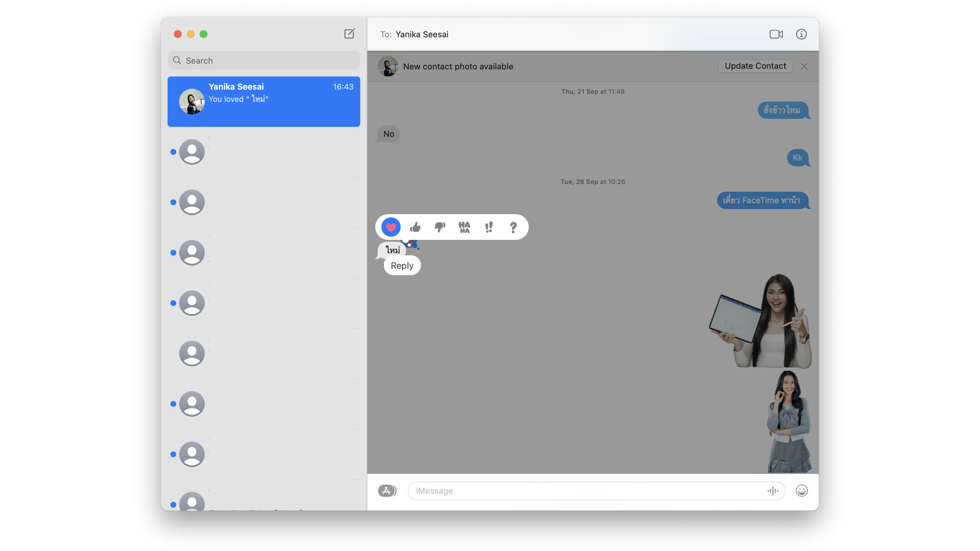React with the question mark tapback

[513, 227]
